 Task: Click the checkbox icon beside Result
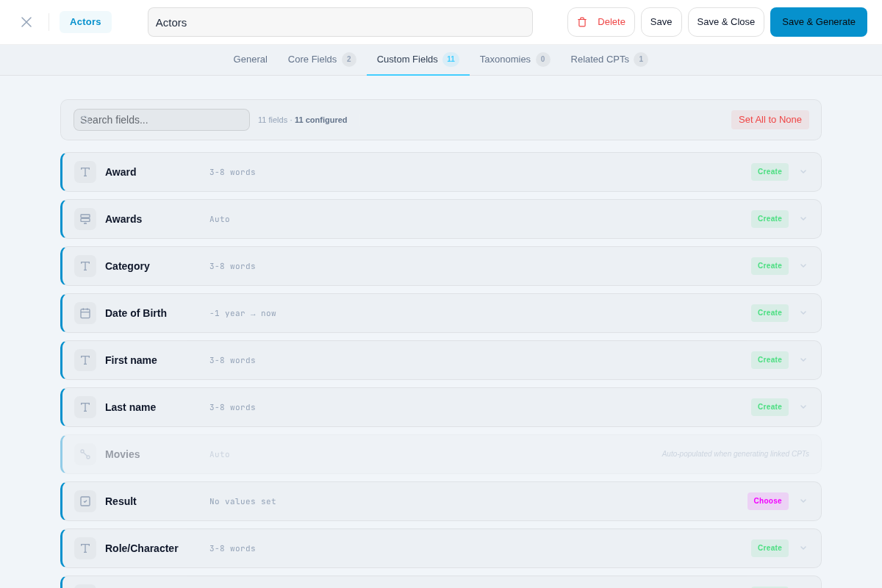click(x=85, y=501)
